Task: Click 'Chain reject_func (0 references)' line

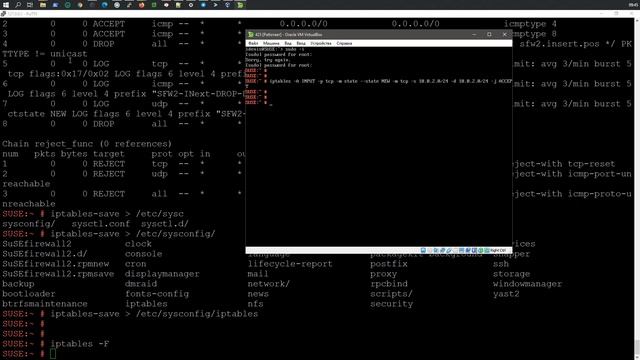Action: pos(87,144)
